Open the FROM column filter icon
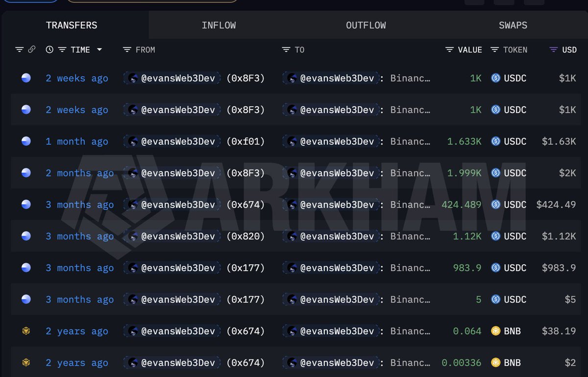Image resolution: width=588 pixels, height=377 pixels. (127, 49)
